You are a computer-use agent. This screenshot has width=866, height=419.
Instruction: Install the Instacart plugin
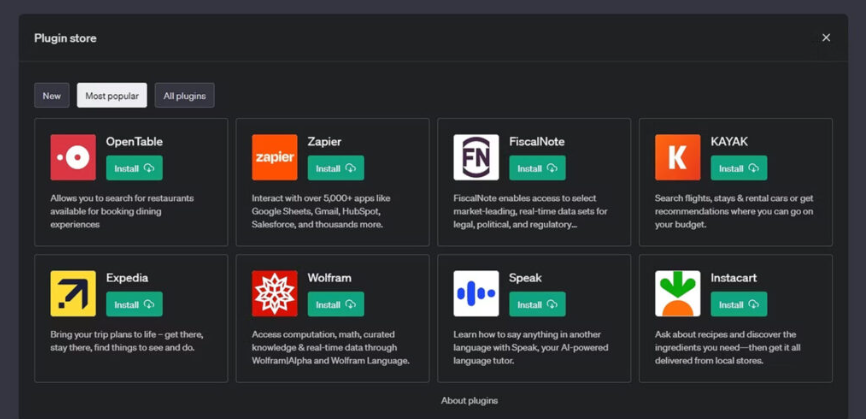tap(739, 305)
